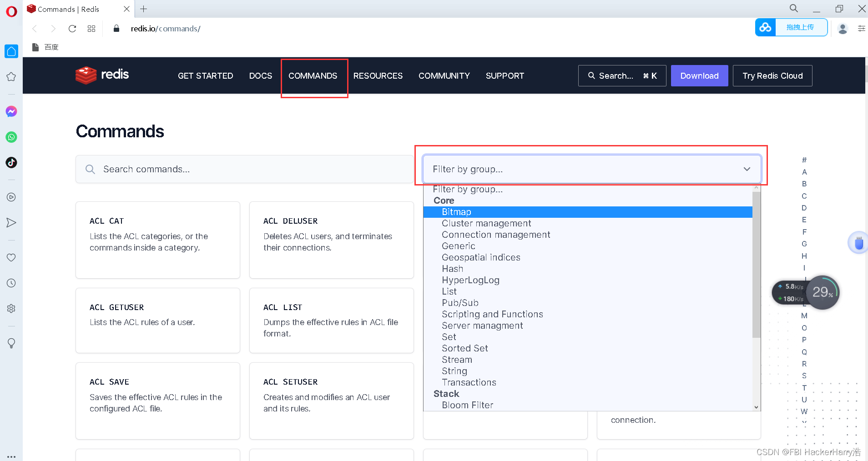Open the user profile avatar icon

(843, 29)
